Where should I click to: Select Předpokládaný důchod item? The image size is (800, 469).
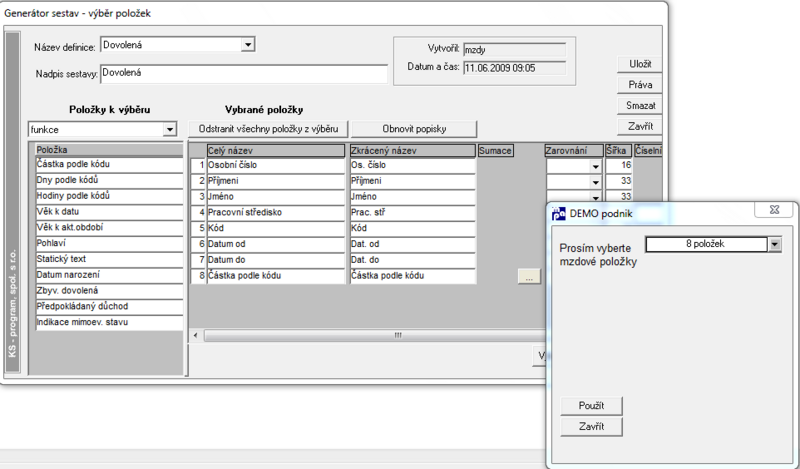coord(109,307)
